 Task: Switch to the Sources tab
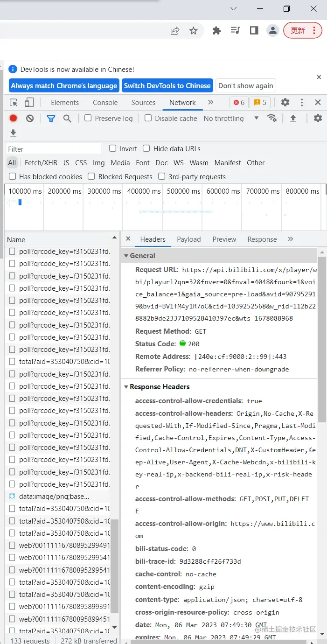coord(143,103)
